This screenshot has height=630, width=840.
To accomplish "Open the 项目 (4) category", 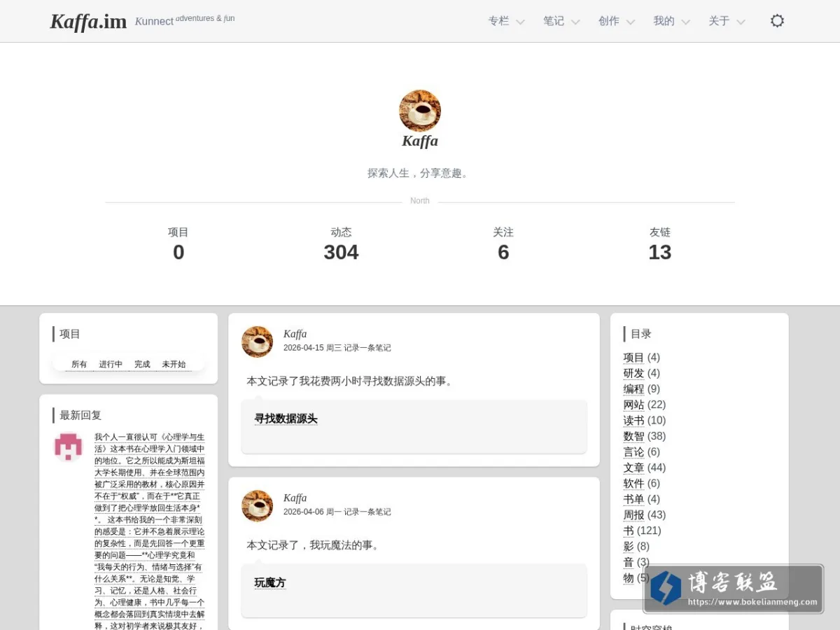I will 633,357.
